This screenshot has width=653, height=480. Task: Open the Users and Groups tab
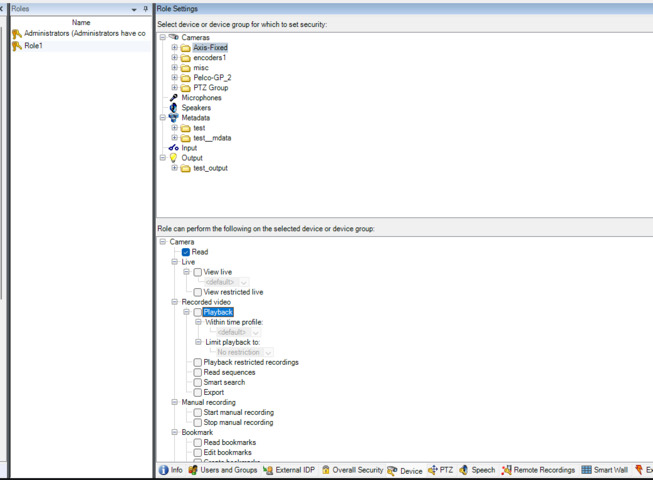(x=223, y=470)
